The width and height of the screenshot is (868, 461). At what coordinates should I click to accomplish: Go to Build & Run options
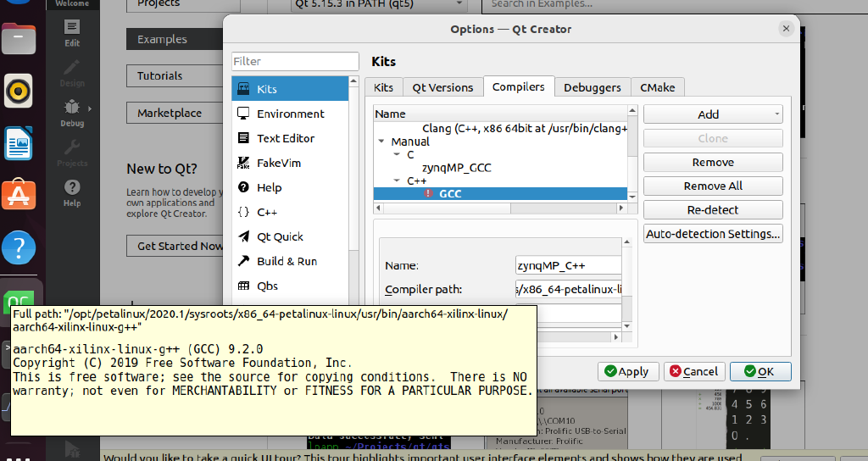(x=287, y=261)
